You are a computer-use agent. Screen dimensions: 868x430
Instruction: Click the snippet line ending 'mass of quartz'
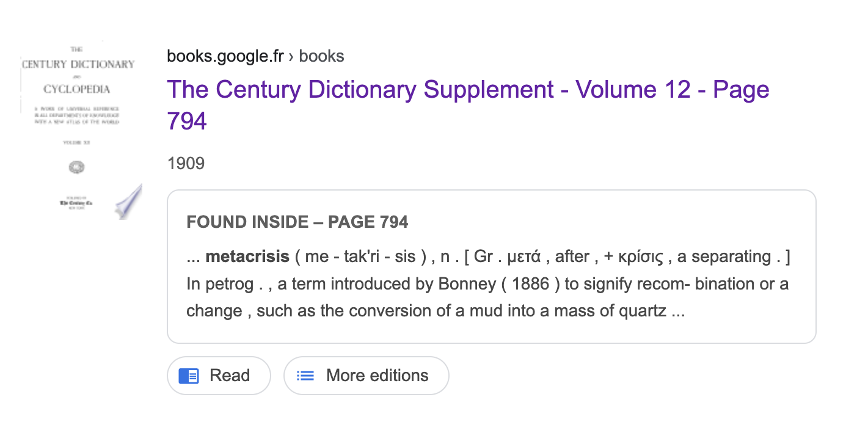pos(435,311)
